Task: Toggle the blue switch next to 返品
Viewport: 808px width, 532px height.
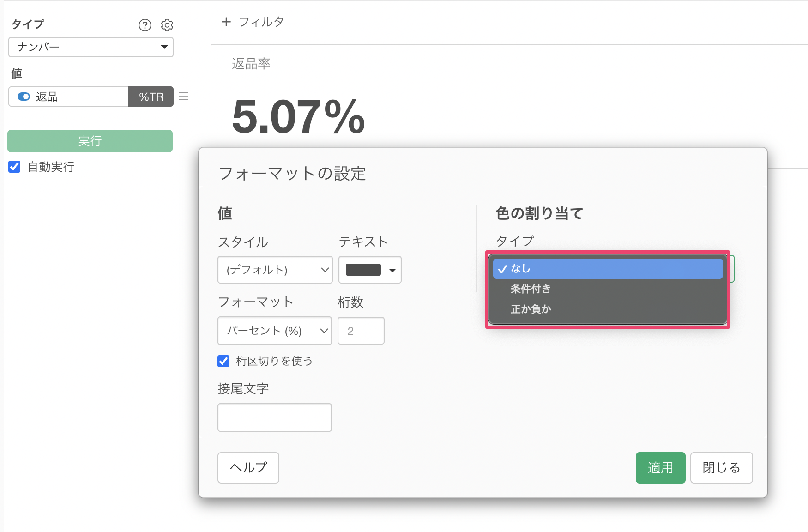Action: click(24, 97)
